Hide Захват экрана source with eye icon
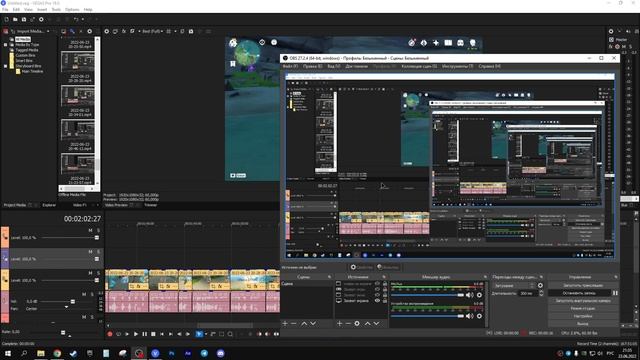640x360 pixels. pos(377,300)
